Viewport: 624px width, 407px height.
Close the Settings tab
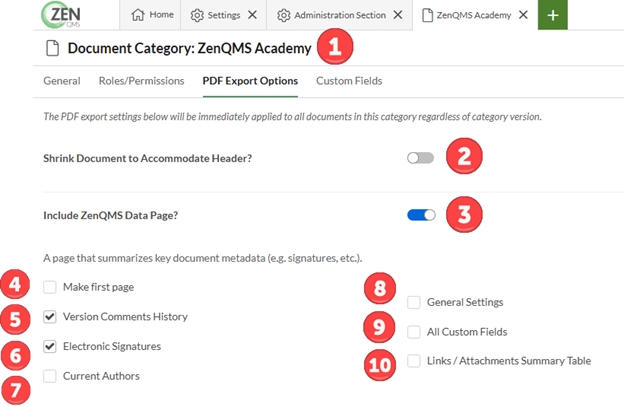(252, 15)
